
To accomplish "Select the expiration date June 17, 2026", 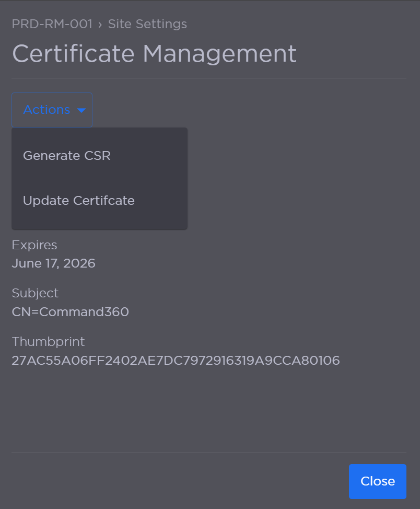I will pyautogui.click(x=53, y=263).
